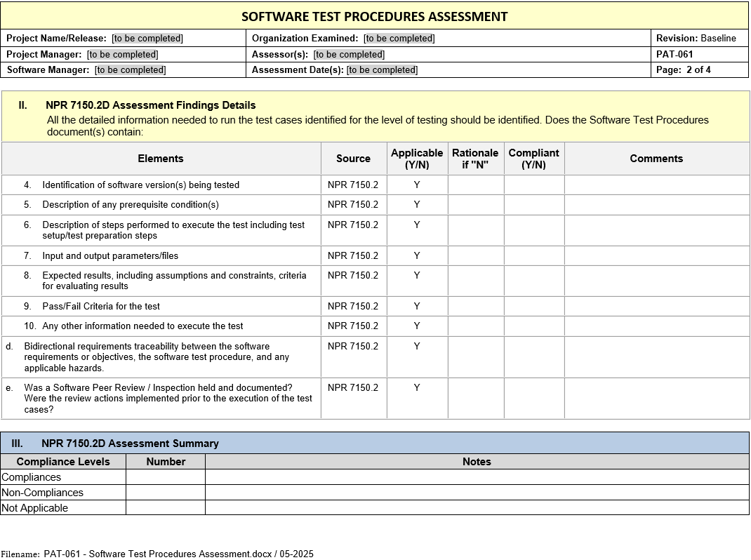Click the Assessor(s) 'to be completed' field
This screenshot has height=560, width=751.
[x=349, y=54]
